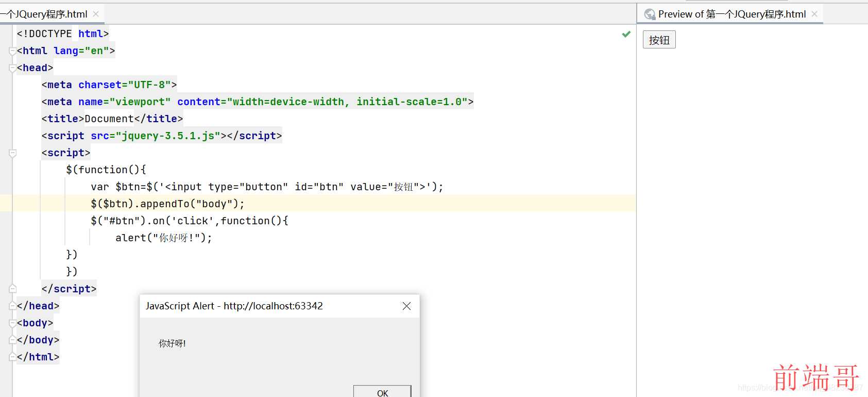Place cursor in $($btn).appendTo("body") line

168,204
